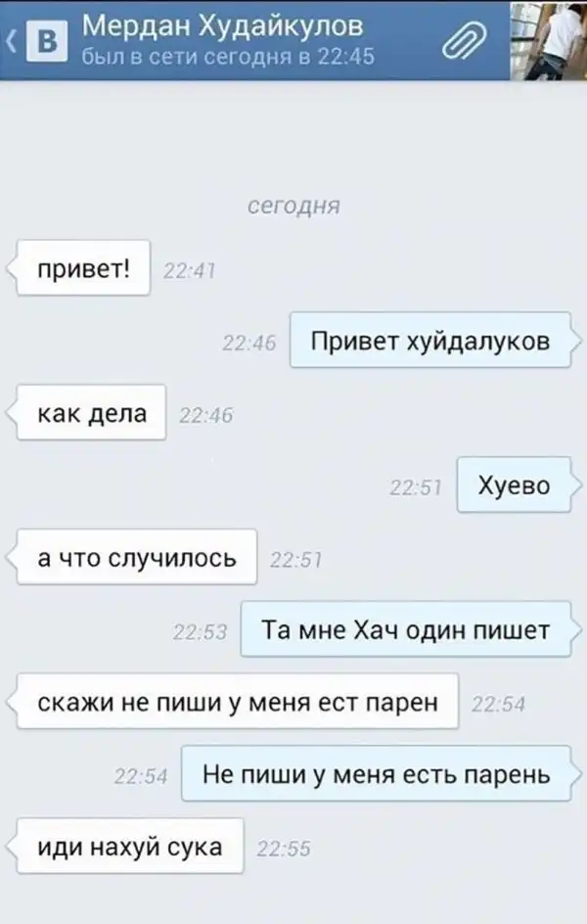Go back using the header arrow
Screen dimensions: 587x924
coord(11,41)
